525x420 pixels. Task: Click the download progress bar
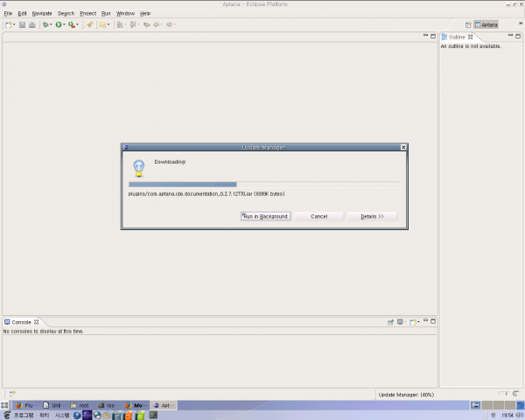pyautogui.click(x=264, y=185)
